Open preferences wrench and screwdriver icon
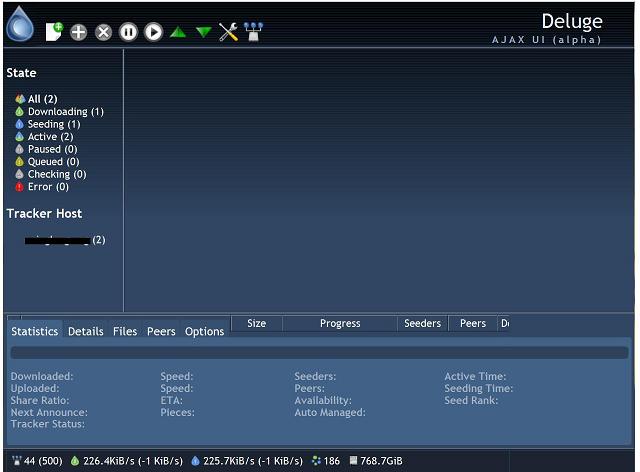 point(228,32)
